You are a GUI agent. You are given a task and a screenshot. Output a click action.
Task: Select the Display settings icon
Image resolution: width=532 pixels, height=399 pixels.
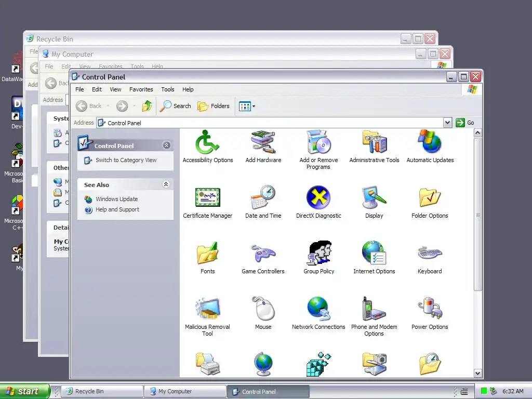[374, 202]
